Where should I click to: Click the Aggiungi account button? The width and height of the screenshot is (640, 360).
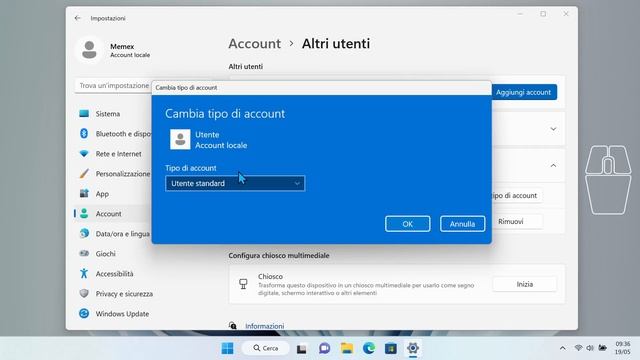524,92
